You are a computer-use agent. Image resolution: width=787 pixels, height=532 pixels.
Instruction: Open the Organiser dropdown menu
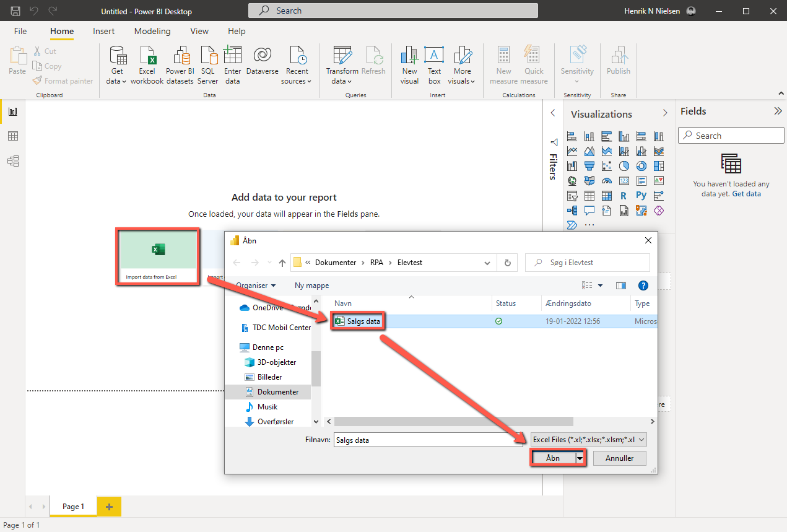(x=256, y=286)
